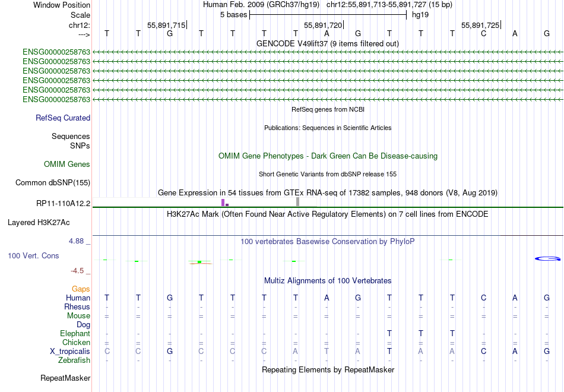Click the 'Zebrafish' species label
Screen dimensions: 564x392
pos(74,360)
